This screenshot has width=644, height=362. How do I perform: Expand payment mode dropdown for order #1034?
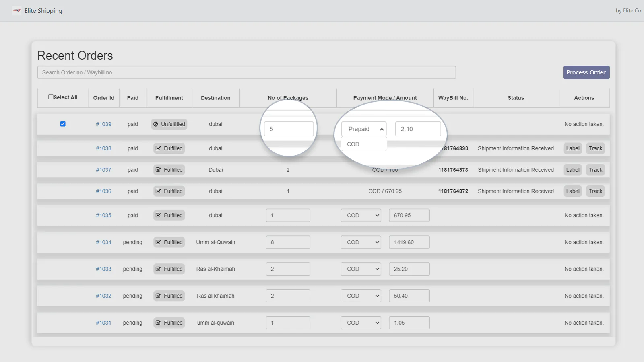pyautogui.click(x=361, y=242)
